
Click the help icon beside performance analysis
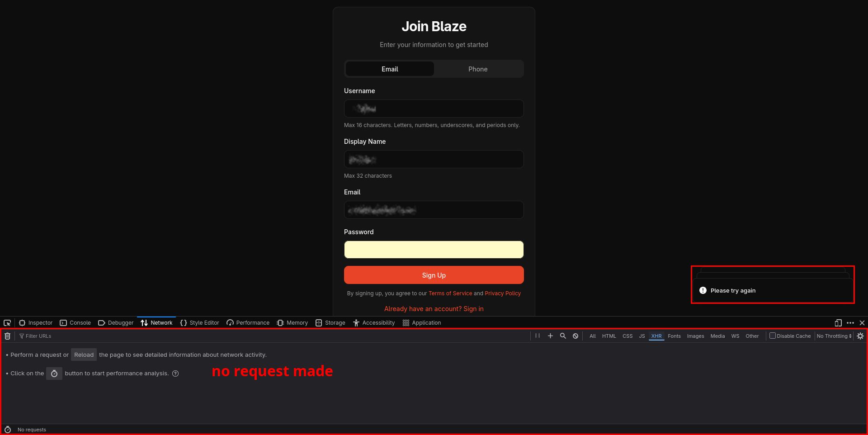click(x=175, y=374)
